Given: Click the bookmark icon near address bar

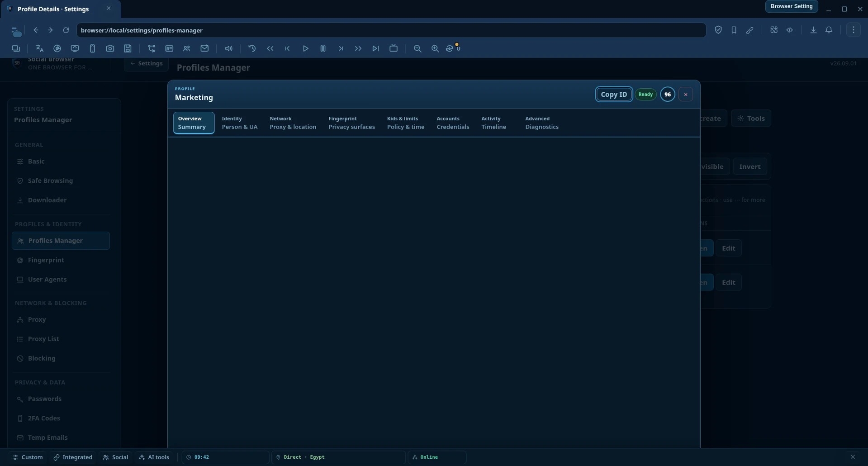Looking at the screenshot, I should pyautogui.click(x=734, y=30).
